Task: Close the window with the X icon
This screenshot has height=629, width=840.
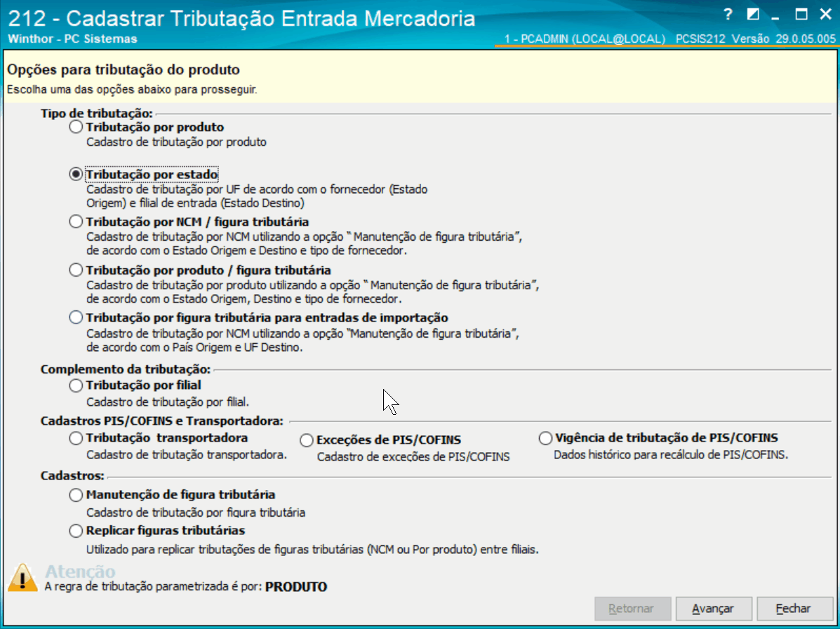Action: tap(825, 15)
